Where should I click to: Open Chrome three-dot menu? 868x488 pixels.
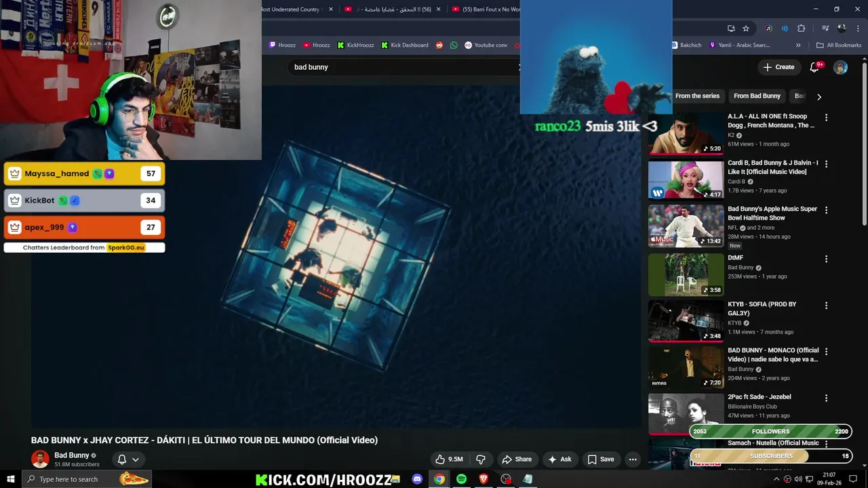[857, 28]
